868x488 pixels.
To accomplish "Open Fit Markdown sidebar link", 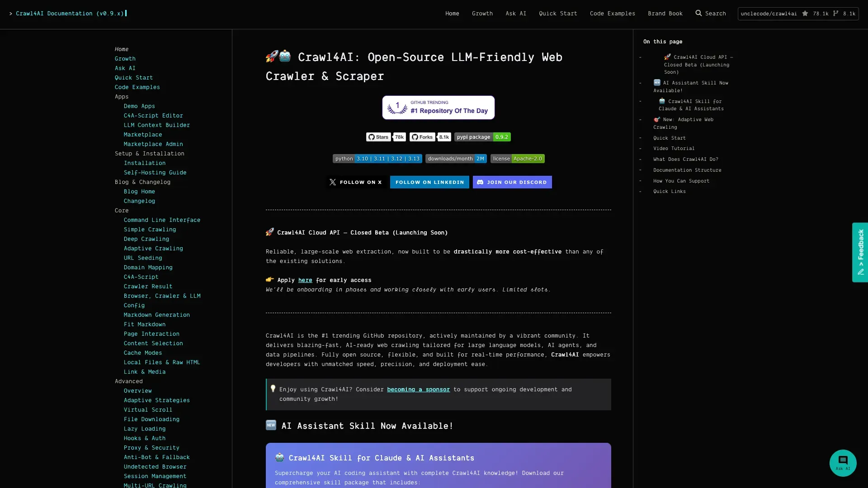I will (145, 324).
